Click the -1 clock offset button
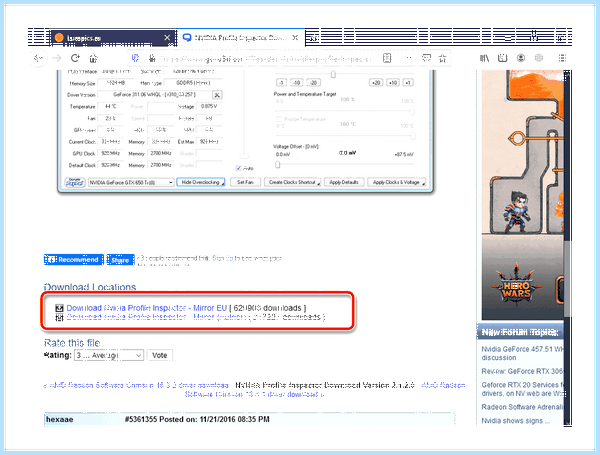This screenshot has height=455, width=600. (281, 83)
